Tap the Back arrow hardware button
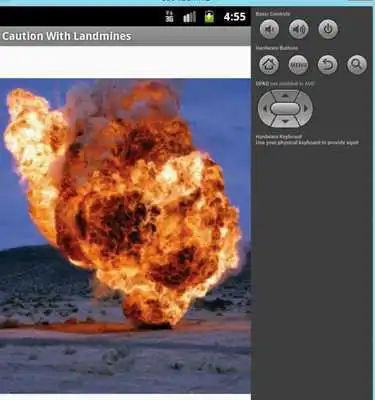This screenshot has height=400, width=375. coord(328,64)
